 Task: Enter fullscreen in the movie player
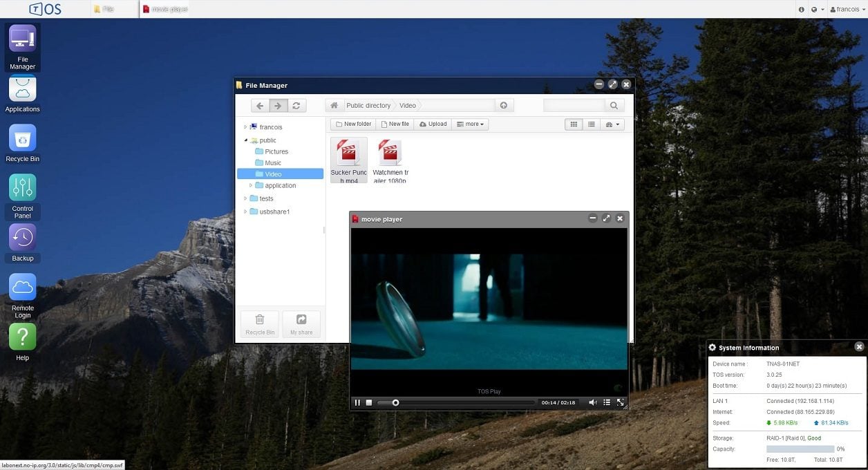pyautogui.click(x=620, y=402)
